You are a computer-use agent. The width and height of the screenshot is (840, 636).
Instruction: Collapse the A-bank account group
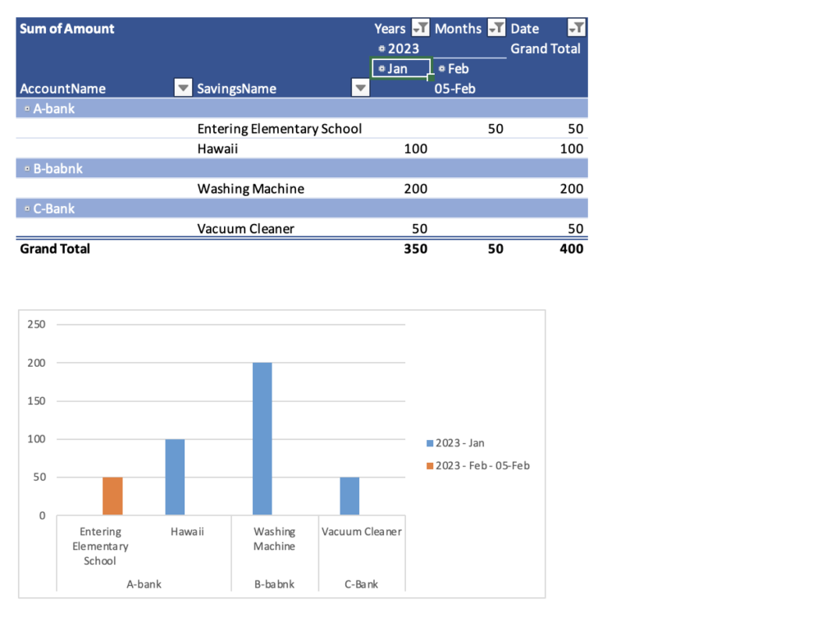coord(25,108)
